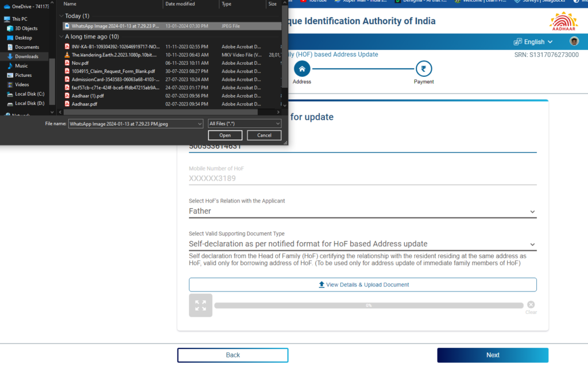Collapse the A long time ago (10) group
Viewport: 588px width, 365px height.
(x=61, y=36)
